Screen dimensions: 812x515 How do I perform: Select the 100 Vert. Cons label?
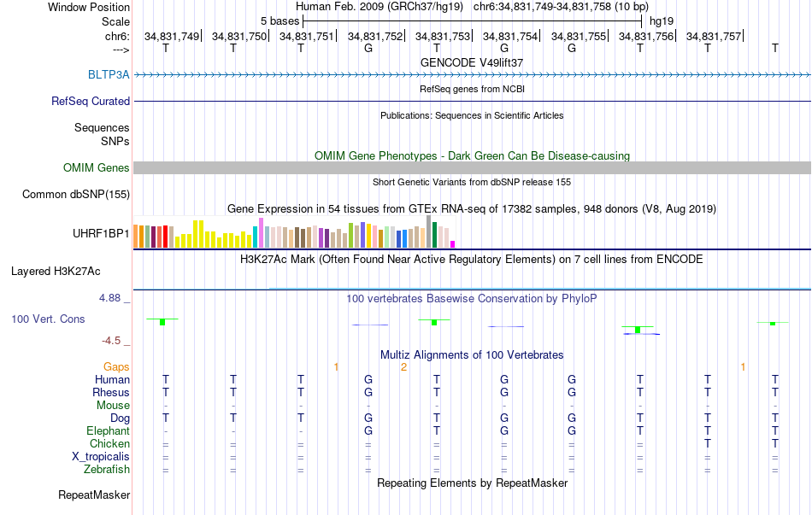pos(48,319)
